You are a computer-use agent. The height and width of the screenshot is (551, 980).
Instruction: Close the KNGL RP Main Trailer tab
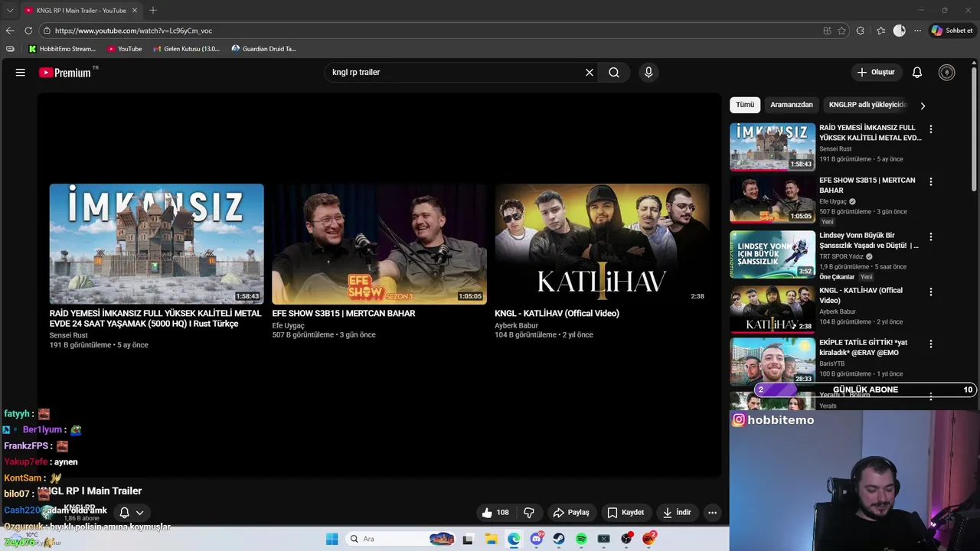[x=135, y=10]
